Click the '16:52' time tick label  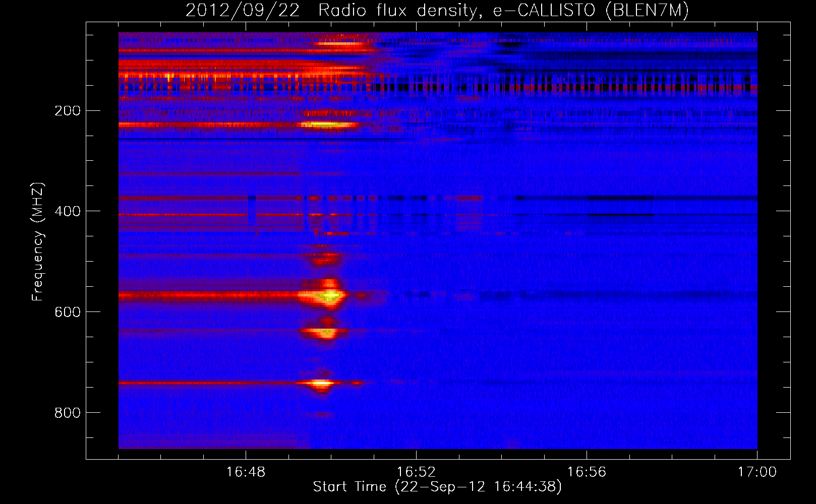pyautogui.click(x=416, y=472)
